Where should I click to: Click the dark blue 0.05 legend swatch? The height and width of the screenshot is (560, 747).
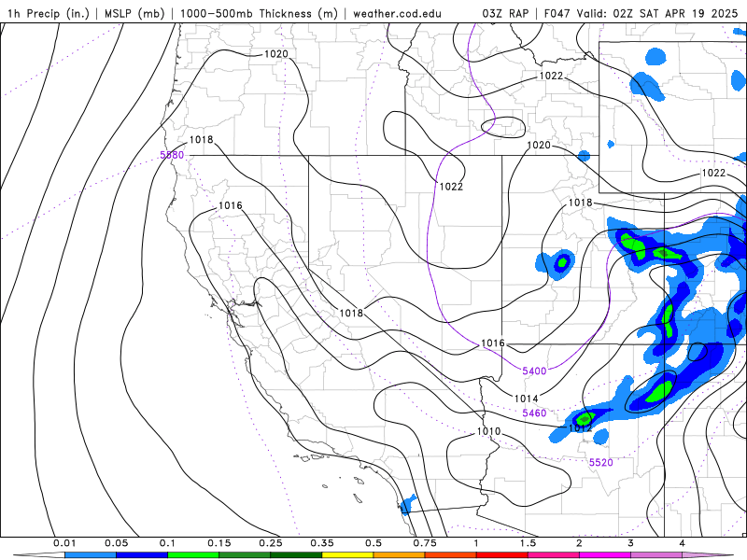(142, 555)
